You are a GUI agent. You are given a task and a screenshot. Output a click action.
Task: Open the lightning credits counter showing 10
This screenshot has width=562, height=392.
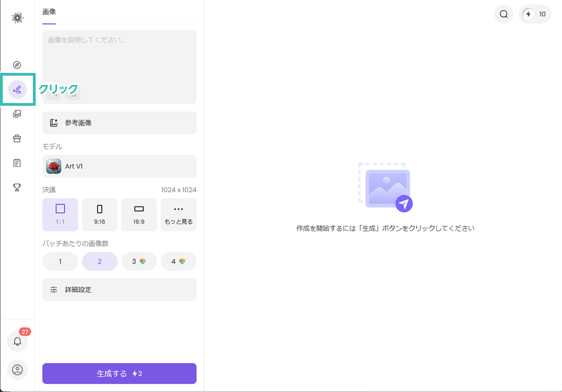535,14
